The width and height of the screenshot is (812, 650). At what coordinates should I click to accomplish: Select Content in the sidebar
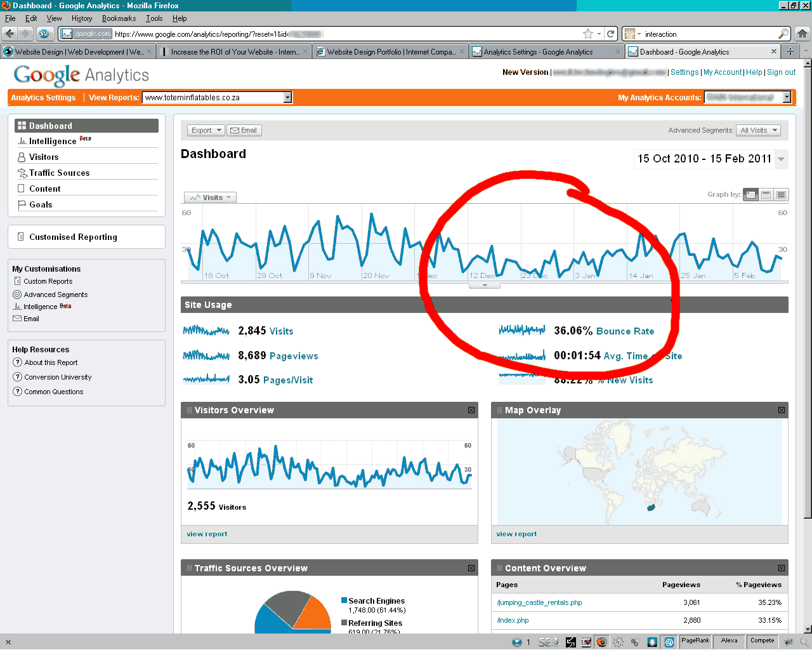pyautogui.click(x=44, y=189)
